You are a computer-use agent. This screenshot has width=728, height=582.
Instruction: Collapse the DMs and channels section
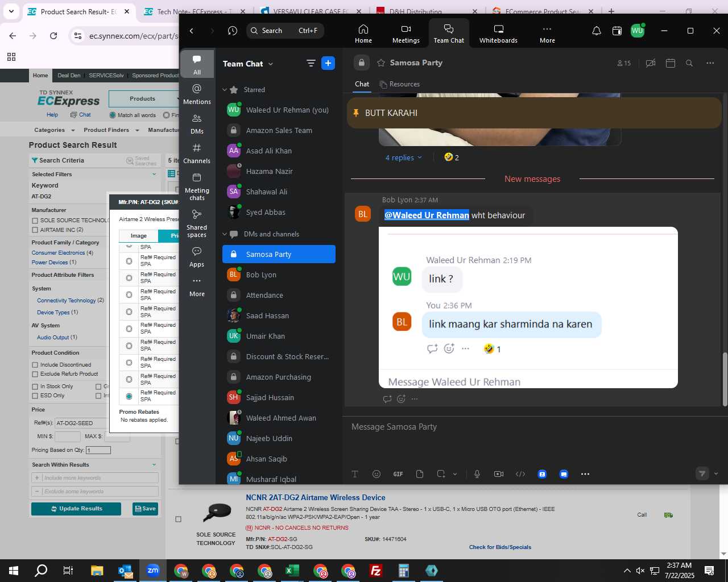(225, 234)
